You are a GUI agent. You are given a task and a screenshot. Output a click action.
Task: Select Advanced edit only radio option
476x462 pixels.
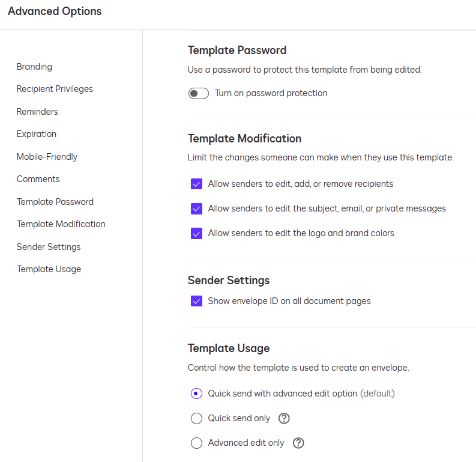[x=196, y=443]
